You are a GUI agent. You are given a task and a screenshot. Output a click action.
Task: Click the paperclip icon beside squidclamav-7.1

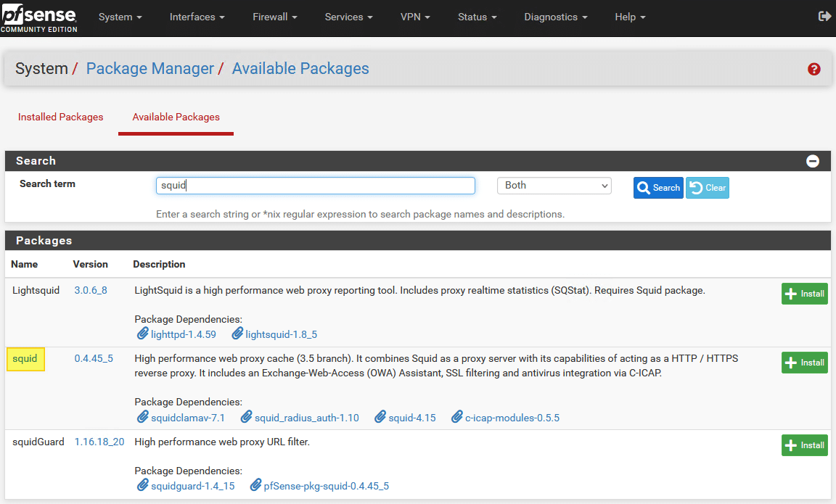pyautogui.click(x=142, y=417)
